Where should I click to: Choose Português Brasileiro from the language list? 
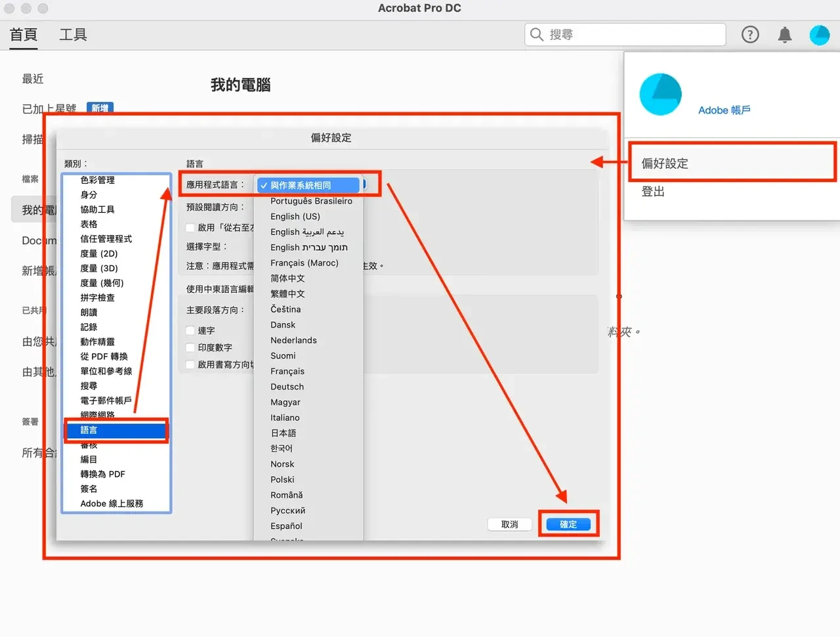click(x=311, y=201)
